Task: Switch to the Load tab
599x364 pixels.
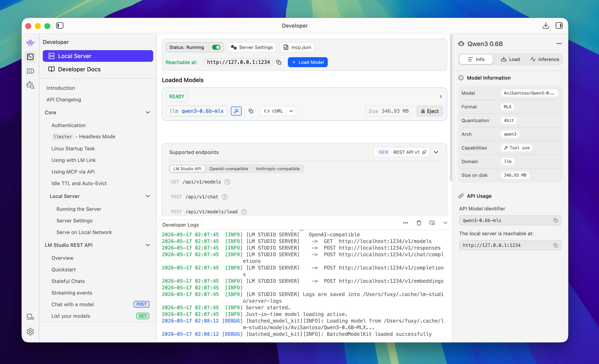Action: [510, 59]
